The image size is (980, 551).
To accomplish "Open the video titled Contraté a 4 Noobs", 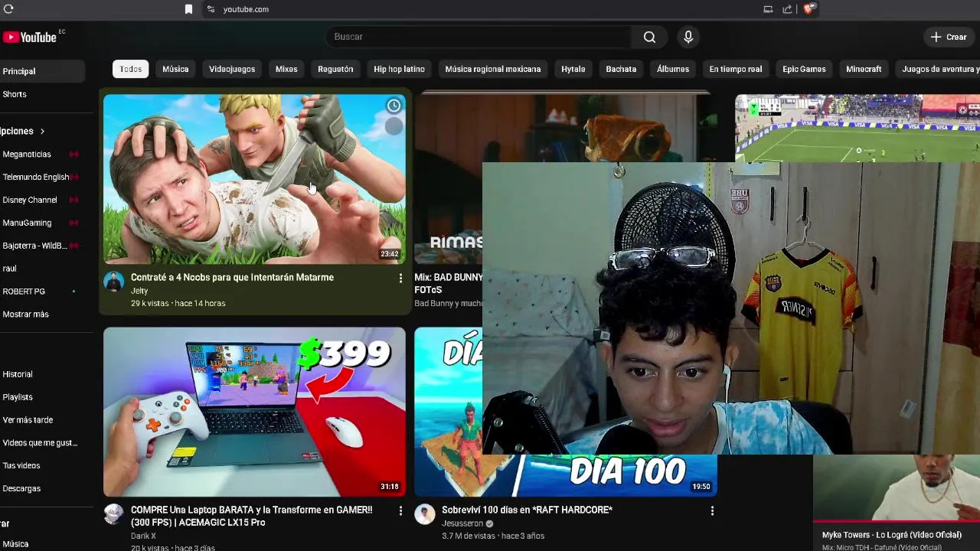I will [x=232, y=277].
